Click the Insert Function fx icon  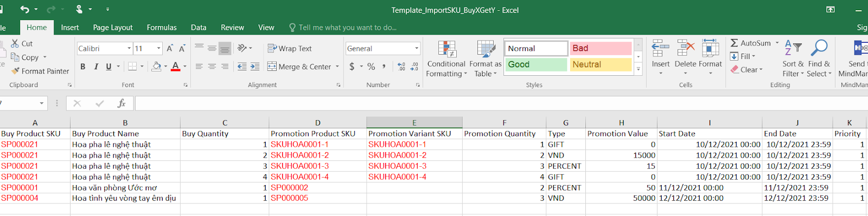point(122,103)
